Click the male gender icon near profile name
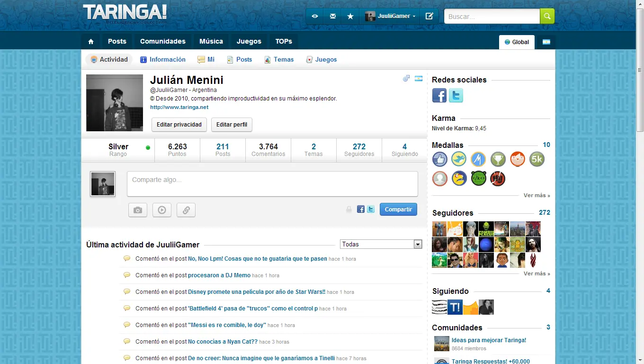 click(x=406, y=78)
